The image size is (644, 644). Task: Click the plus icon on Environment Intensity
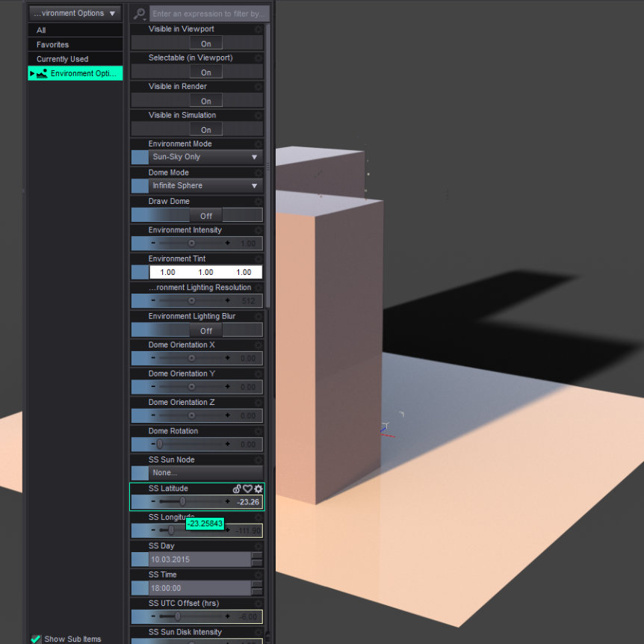pyautogui.click(x=228, y=244)
